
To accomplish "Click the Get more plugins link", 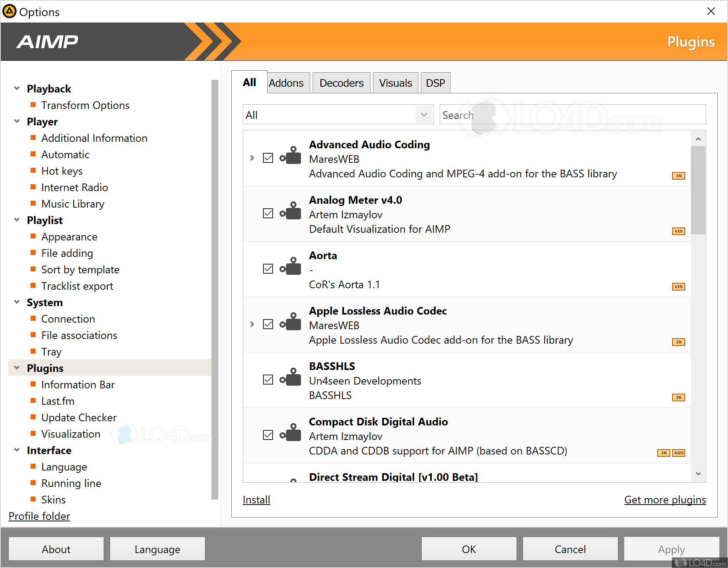I will (665, 500).
